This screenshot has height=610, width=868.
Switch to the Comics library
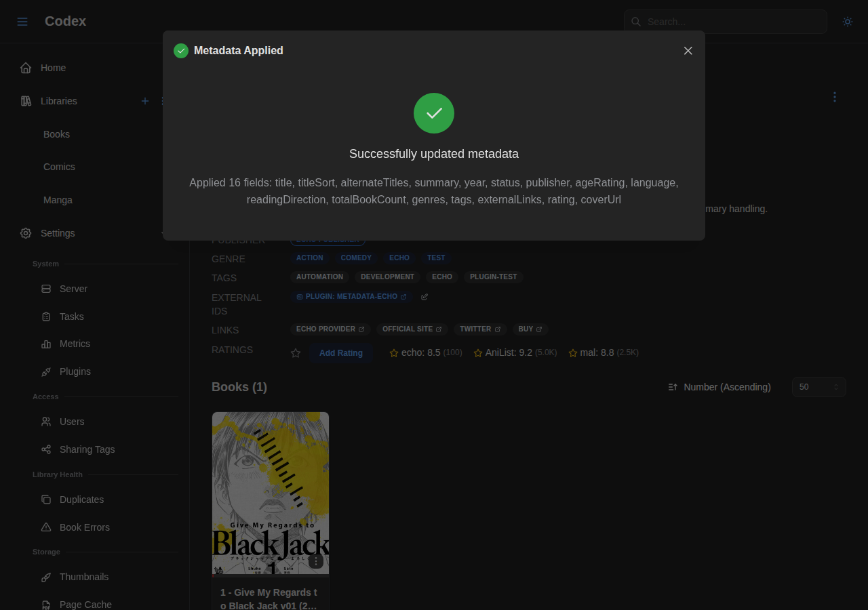point(59,167)
